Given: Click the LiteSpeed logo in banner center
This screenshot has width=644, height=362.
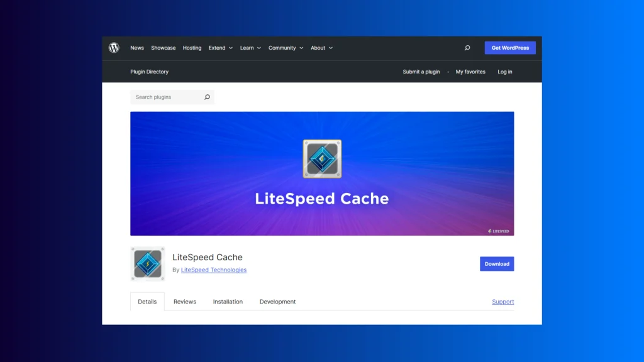Looking at the screenshot, I should pyautogui.click(x=322, y=158).
